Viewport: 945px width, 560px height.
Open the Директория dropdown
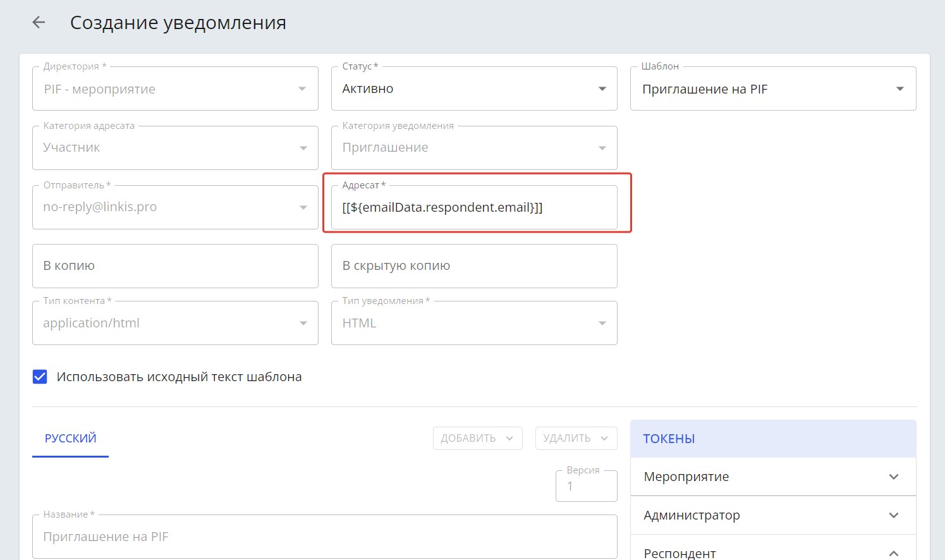click(x=175, y=89)
